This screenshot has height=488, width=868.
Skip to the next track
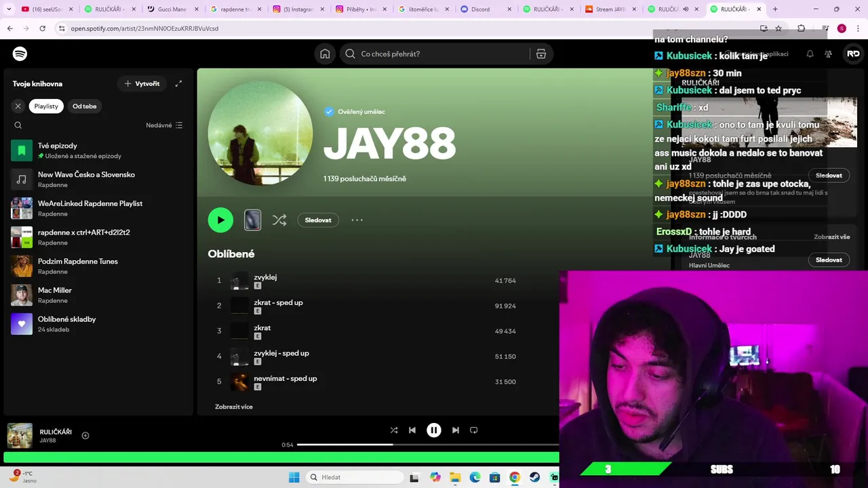click(456, 430)
